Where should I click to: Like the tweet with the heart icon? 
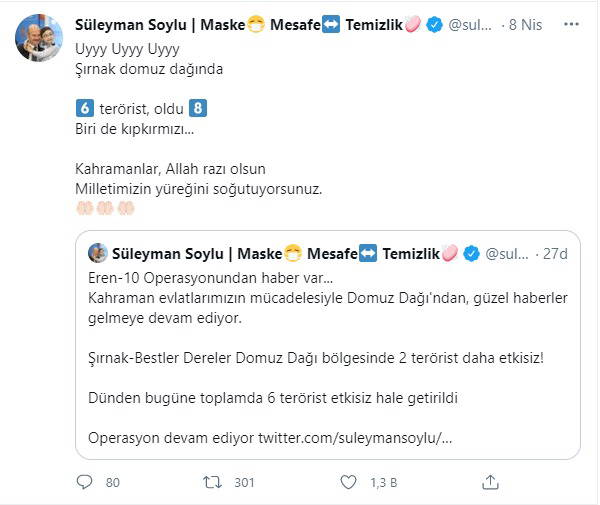[x=348, y=482]
